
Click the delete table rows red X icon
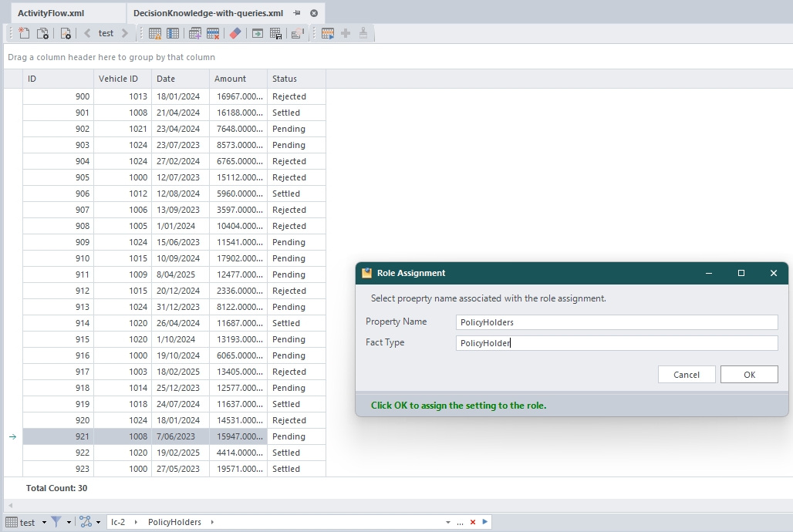tap(213, 33)
